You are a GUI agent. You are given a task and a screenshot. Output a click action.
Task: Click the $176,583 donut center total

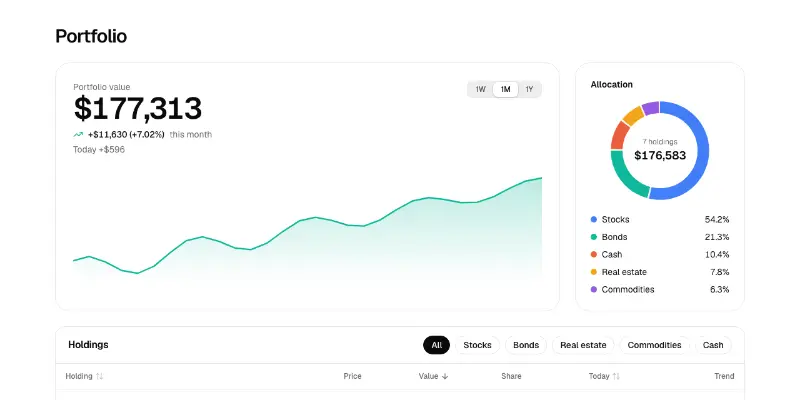pos(660,155)
